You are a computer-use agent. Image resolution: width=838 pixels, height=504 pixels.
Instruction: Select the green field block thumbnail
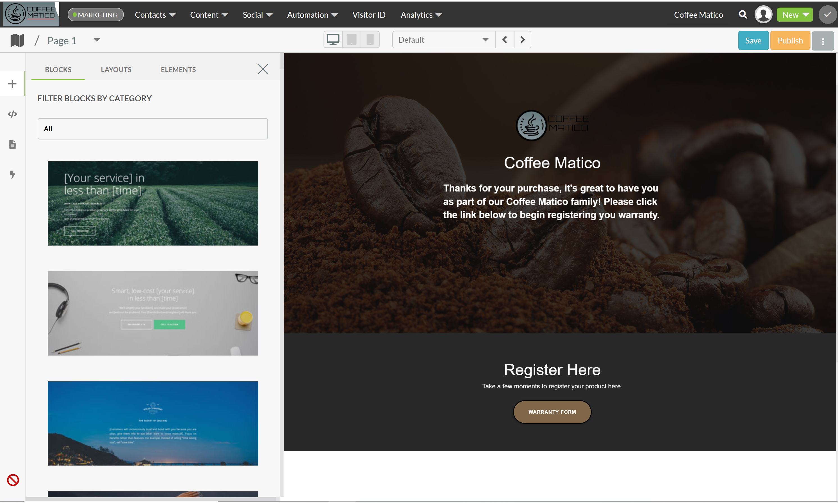click(x=152, y=203)
